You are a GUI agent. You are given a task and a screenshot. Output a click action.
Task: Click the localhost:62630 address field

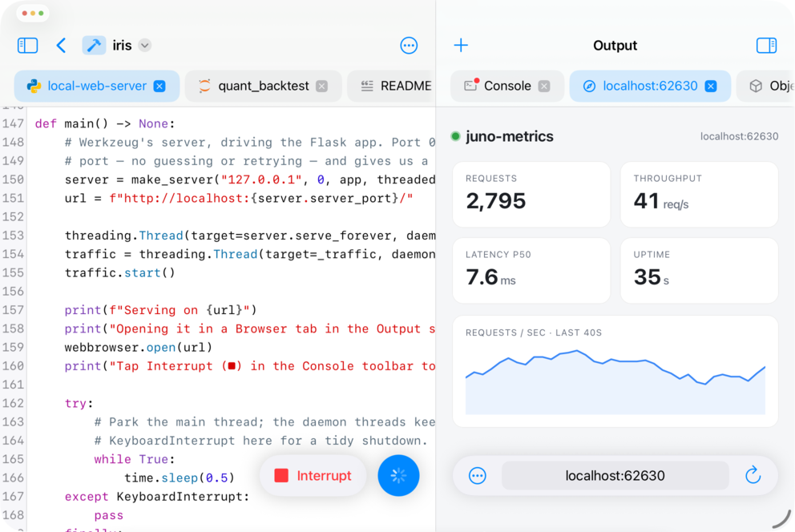click(x=615, y=476)
